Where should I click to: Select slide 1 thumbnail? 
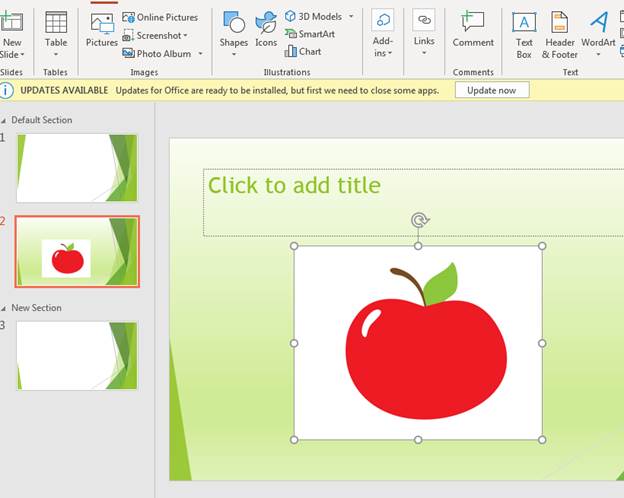[x=77, y=168]
